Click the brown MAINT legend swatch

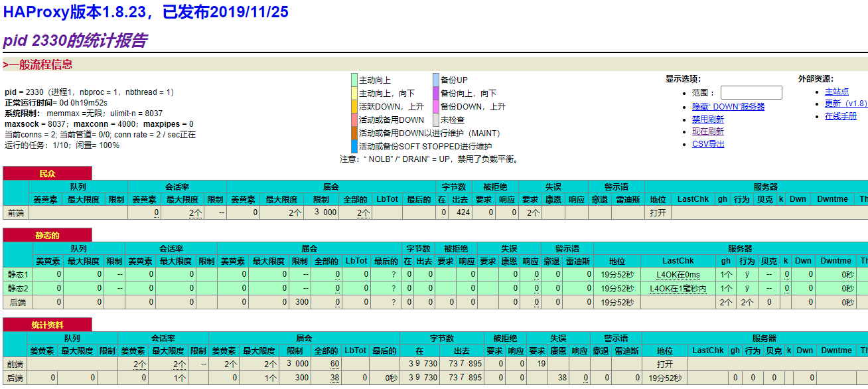(354, 133)
